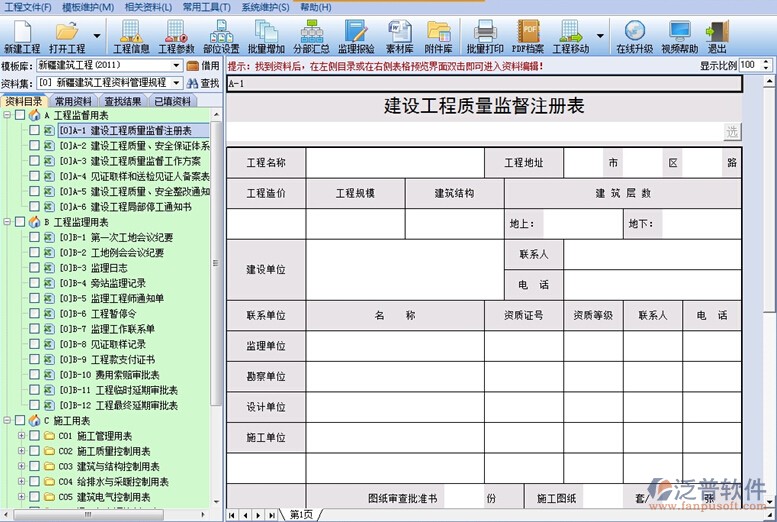Launch 在线升级 online upgrade

(634, 36)
